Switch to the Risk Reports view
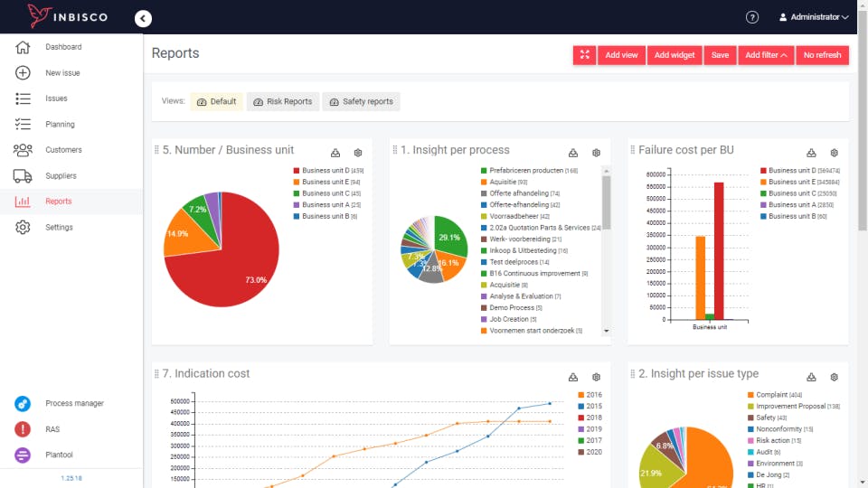This screenshot has height=488, width=868. pyautogui.click(x=283, y=102)
